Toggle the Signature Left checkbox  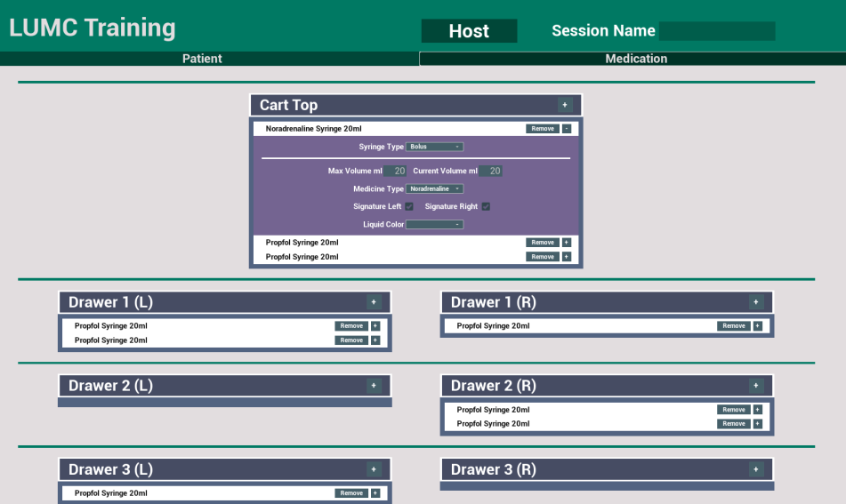(409, 206)
